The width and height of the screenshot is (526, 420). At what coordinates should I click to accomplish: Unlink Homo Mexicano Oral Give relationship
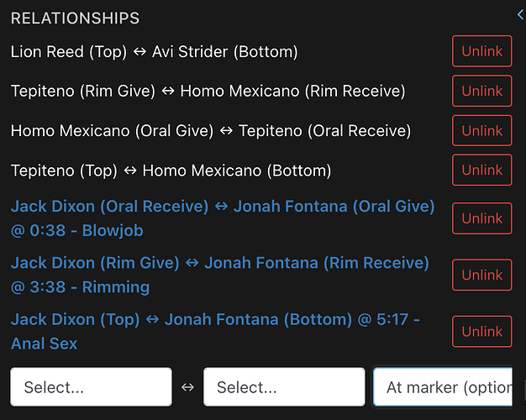coord(481,130)
